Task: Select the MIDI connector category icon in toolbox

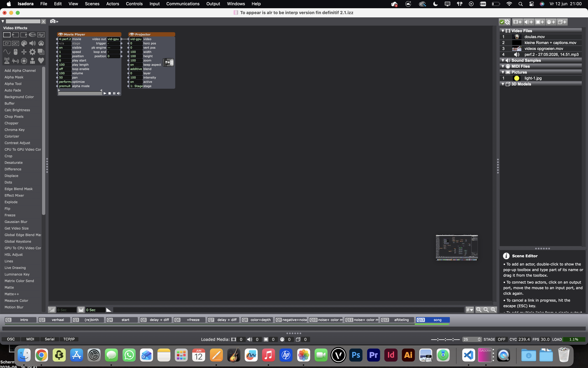Action: coord(41,44)
